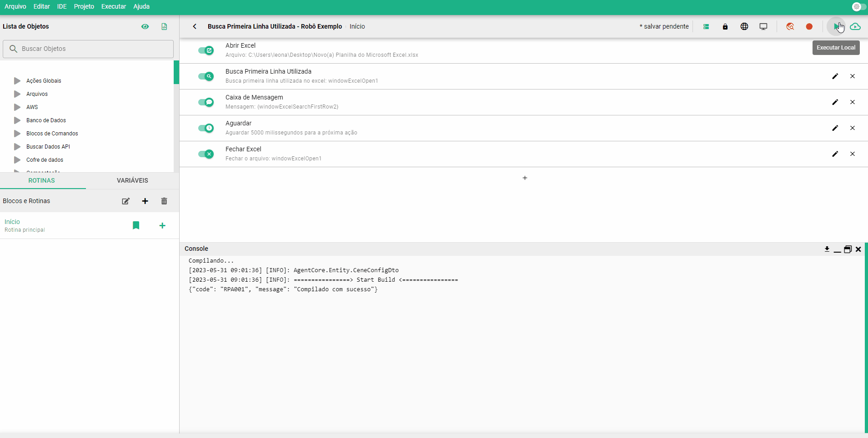Switch to the VARIÁVEIS tab
This screenshot has height=438, width=868.
point(132,180)
